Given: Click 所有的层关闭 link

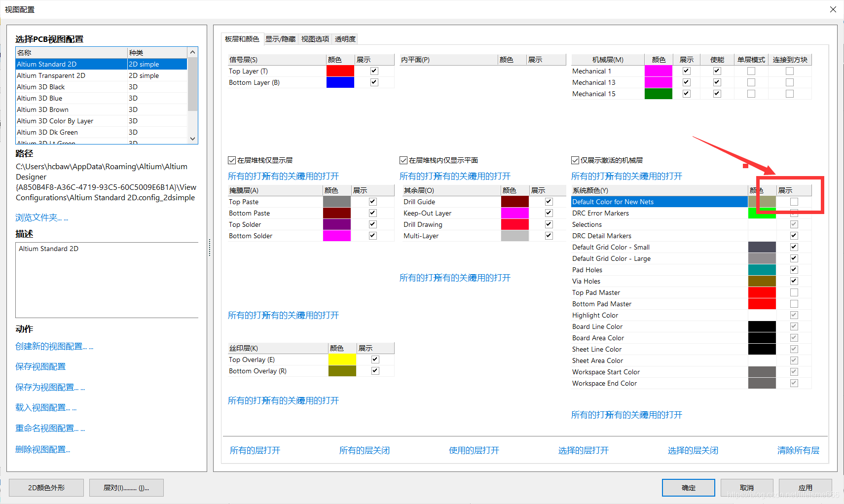Looking at the screenshot, I should tap(365, 450).
